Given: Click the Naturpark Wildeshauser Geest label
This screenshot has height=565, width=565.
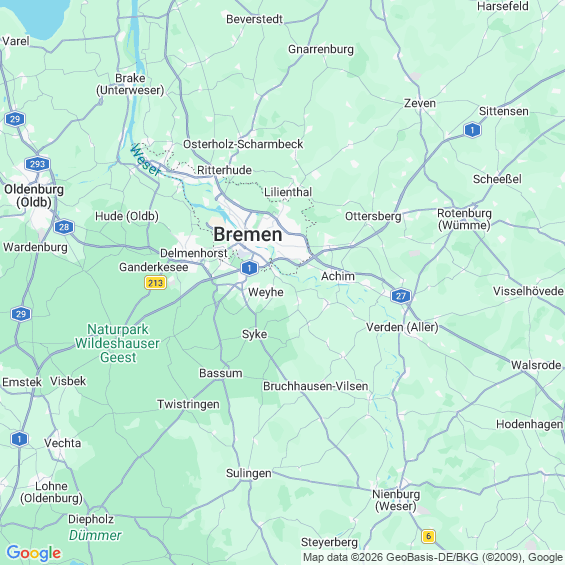Looking at the screenshot, I should [117, 343].
